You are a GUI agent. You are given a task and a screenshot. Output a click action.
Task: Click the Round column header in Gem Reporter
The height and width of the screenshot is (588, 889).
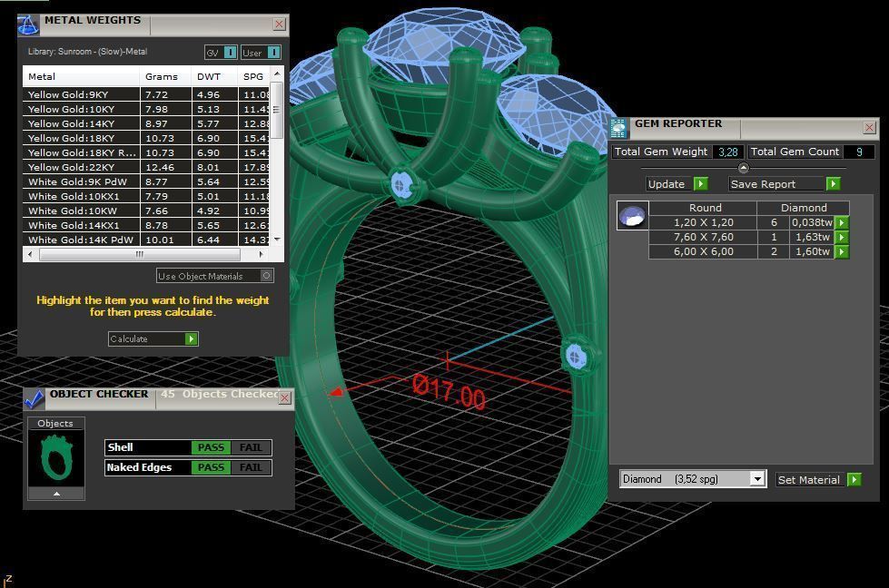[x=703, y=208]
